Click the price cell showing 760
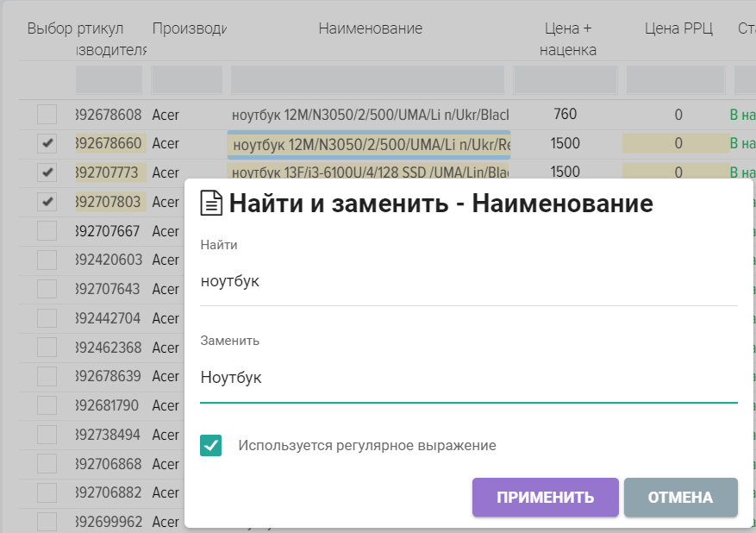 pos(565,115)
